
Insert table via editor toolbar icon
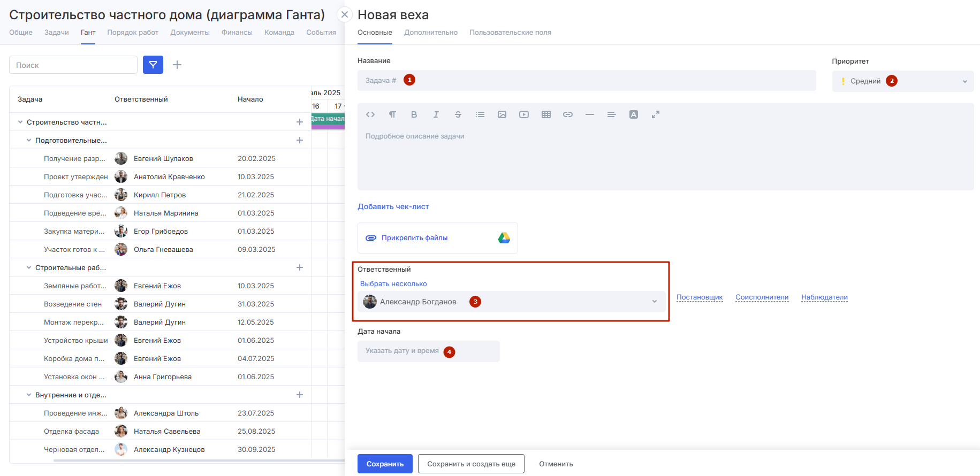[546, 114]
